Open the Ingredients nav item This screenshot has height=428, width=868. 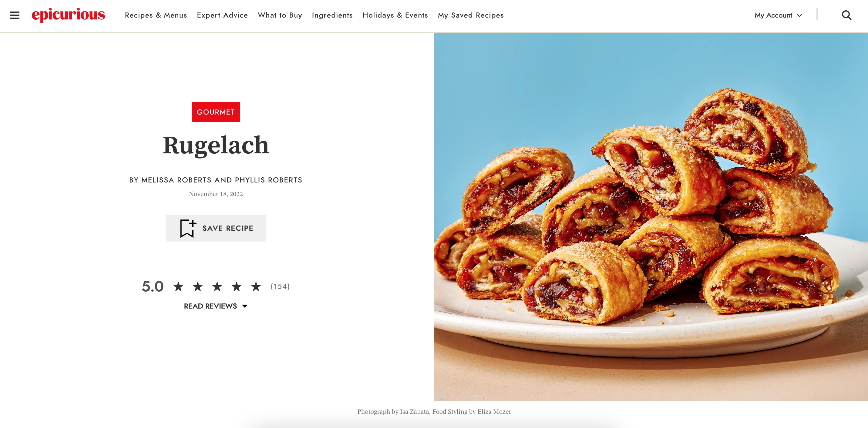pyautogui.click(x=332, y=15)
